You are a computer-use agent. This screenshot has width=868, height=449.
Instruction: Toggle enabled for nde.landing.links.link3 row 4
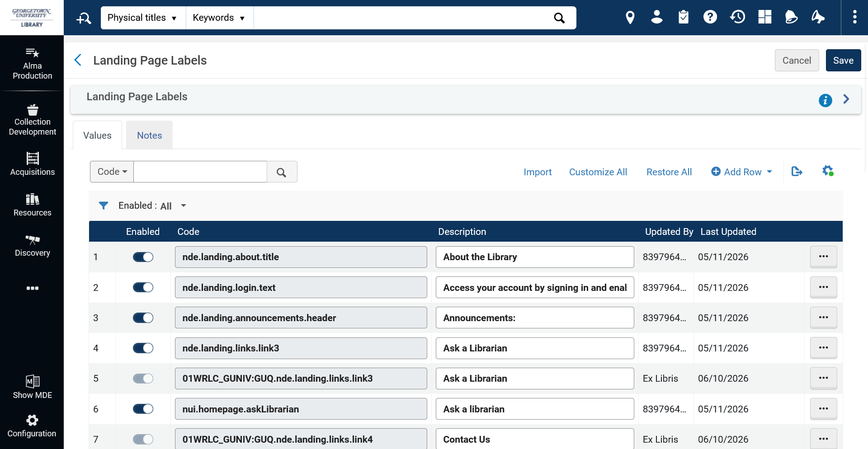point(143,348)
